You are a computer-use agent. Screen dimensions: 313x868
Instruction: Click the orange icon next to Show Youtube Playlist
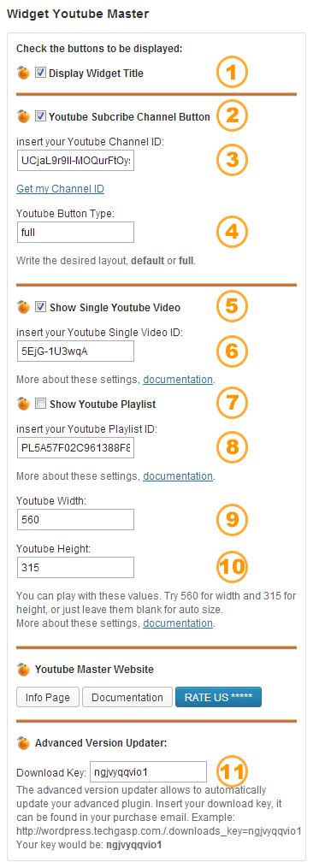pos(23,404)
